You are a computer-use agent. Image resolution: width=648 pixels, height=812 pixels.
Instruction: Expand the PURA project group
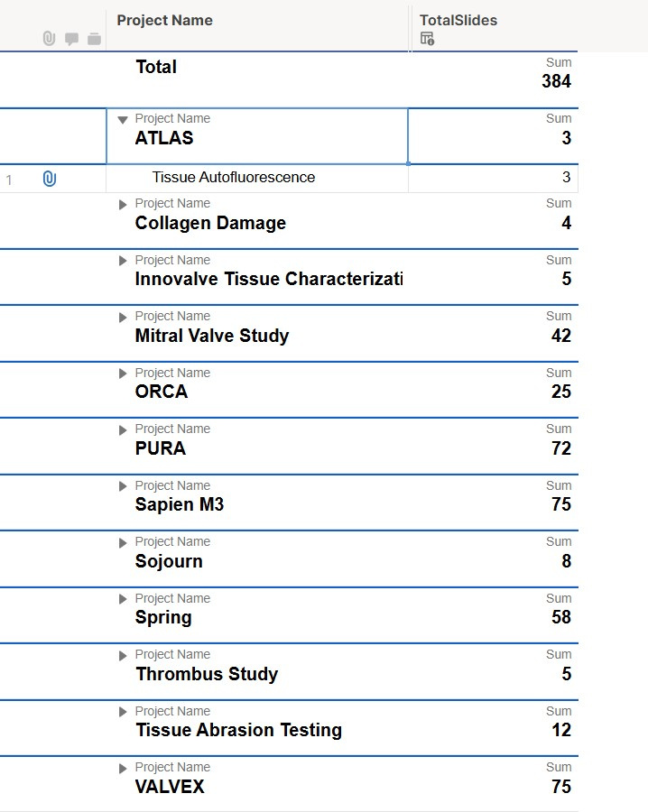tap(122, 429)
